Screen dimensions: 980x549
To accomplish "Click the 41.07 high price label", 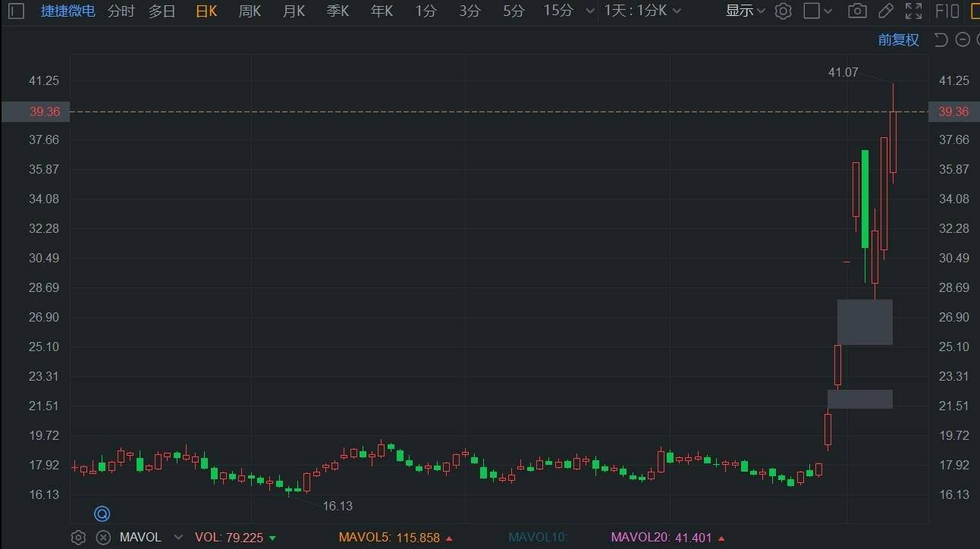I will coord(843,72).
